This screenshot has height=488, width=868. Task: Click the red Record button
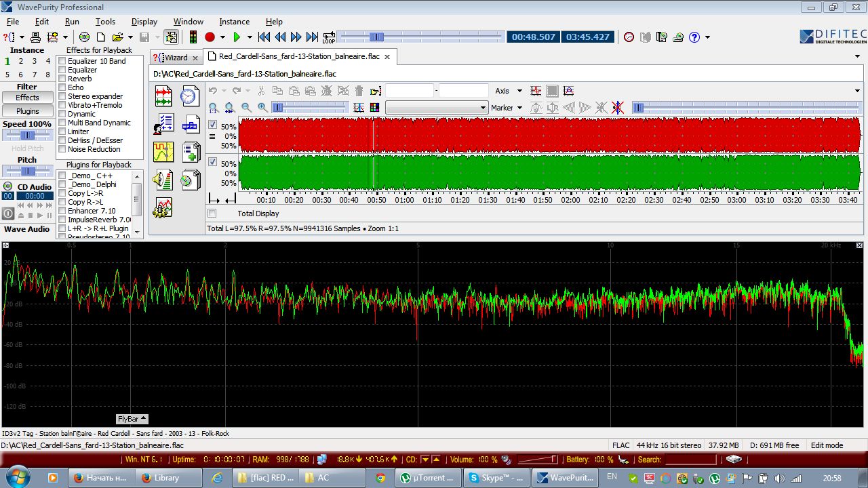coord(210,37)
